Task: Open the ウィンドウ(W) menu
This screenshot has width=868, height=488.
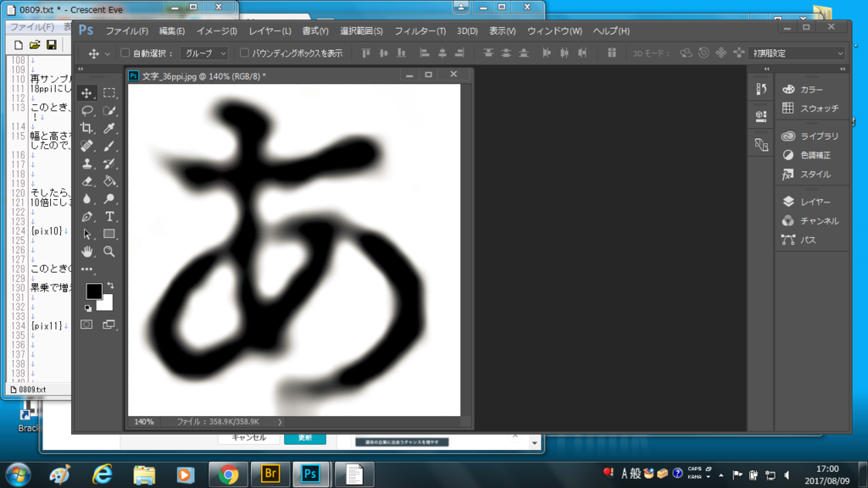Action: tap(554, 31)
